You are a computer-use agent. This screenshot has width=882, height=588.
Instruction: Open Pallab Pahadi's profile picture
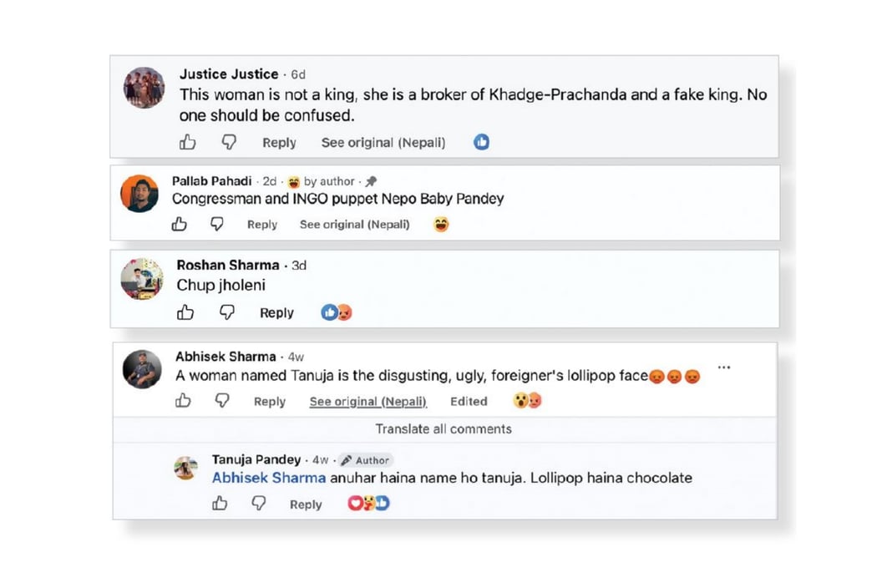(139, 194)
